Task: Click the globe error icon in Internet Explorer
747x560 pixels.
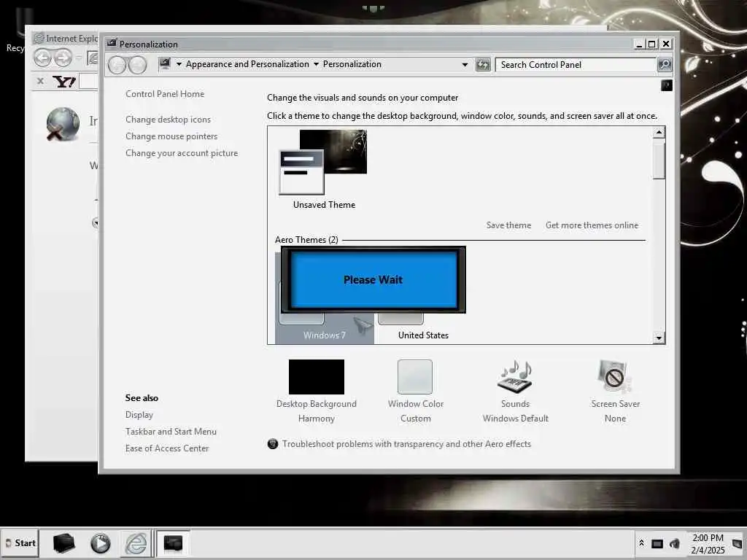Action: point(63,124)
